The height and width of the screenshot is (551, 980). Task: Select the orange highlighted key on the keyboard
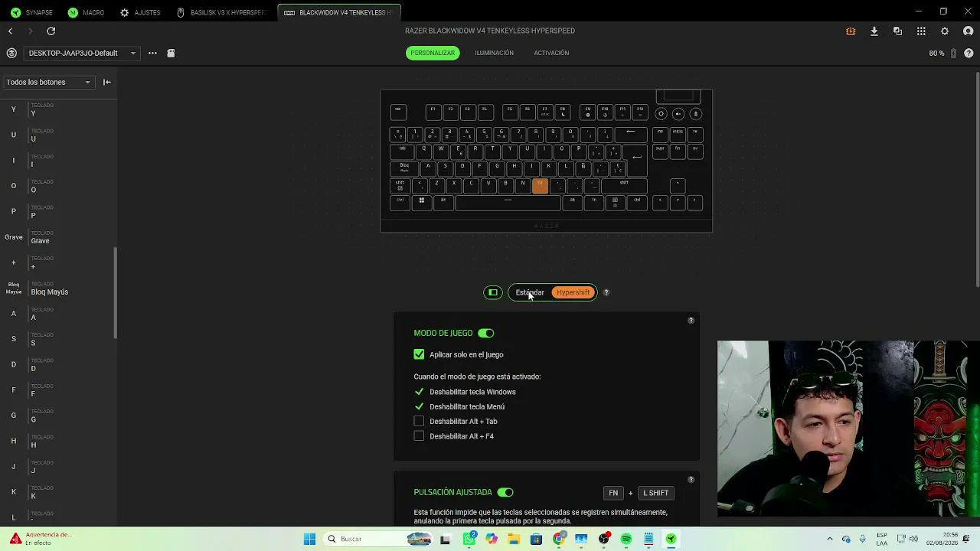[x=540, y=186]
